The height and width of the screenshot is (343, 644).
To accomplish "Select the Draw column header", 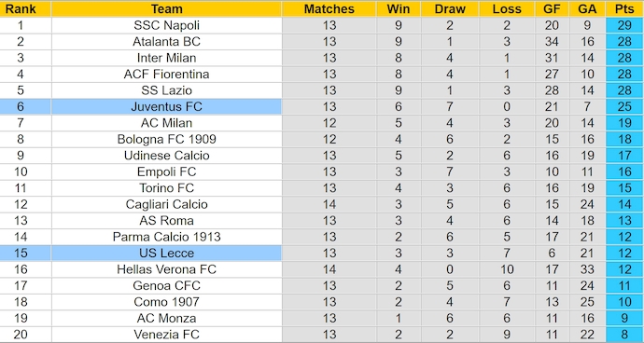I will 450,9.
